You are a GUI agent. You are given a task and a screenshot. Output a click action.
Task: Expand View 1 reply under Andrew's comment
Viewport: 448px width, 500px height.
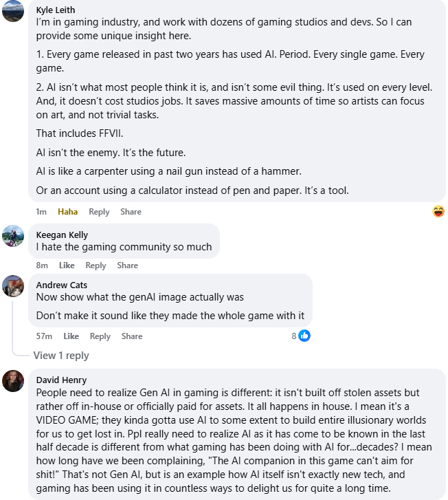point(61,356)
